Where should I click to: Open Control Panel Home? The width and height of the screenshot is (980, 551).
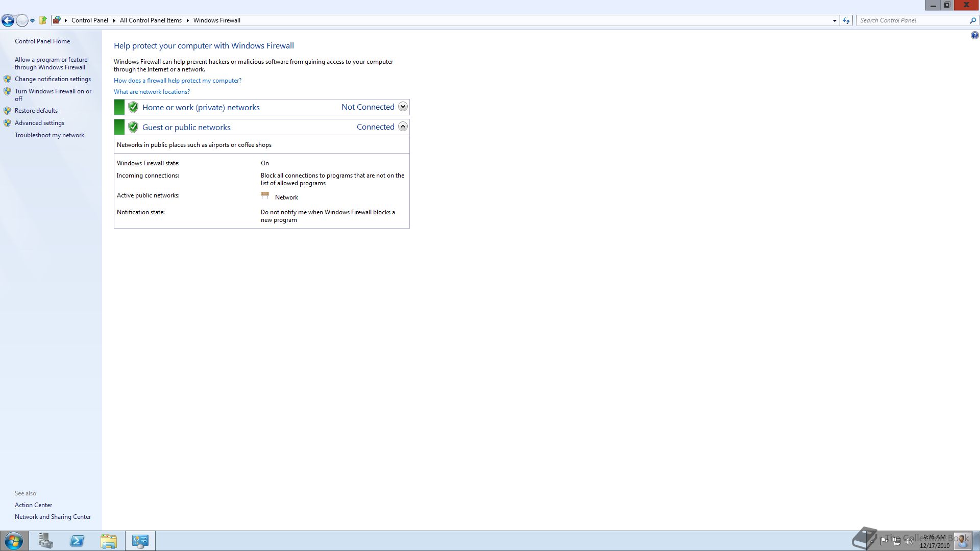click(x=42, y=41)
